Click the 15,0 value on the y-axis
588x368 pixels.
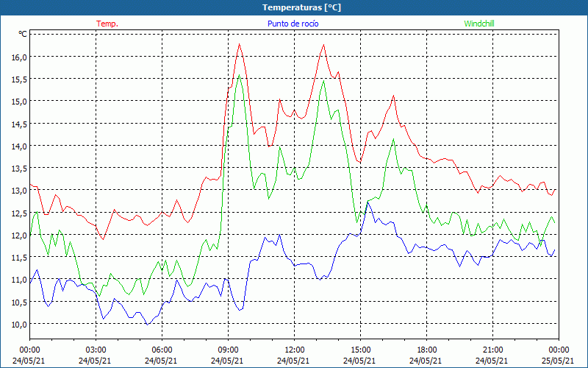coord(19,102)
